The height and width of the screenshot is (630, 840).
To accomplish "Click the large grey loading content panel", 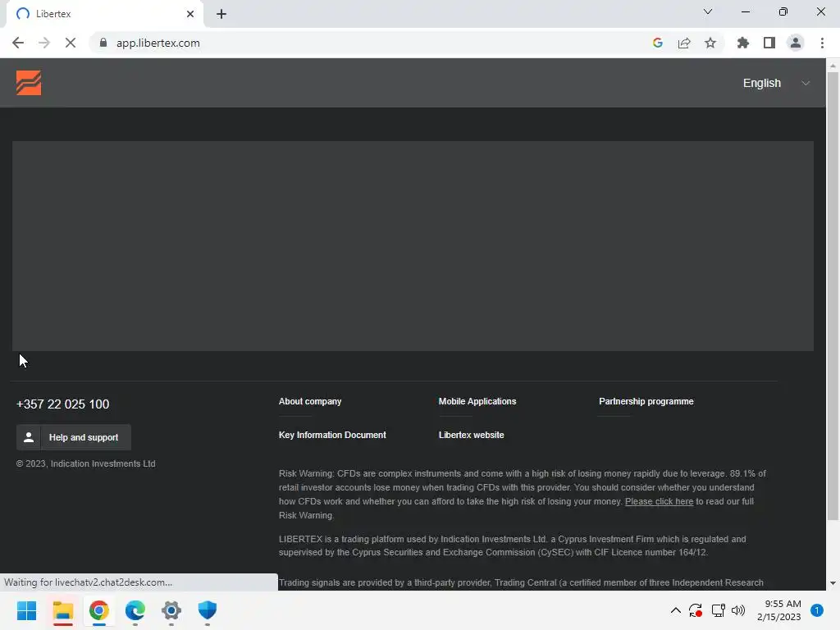I will [413, 246].
